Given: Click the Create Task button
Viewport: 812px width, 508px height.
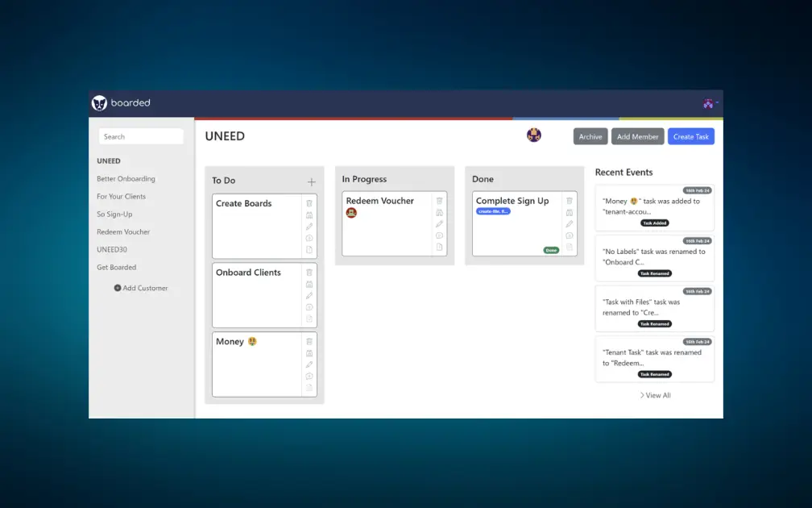Looking at the screenshot, I should point(690,137).
